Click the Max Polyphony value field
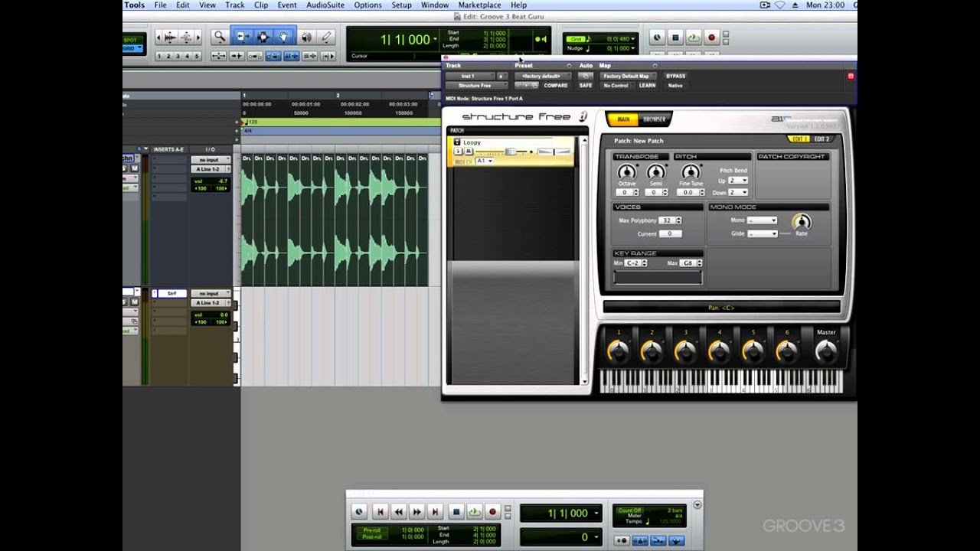Viewport: 980px width, 551px height. [667, 220]
